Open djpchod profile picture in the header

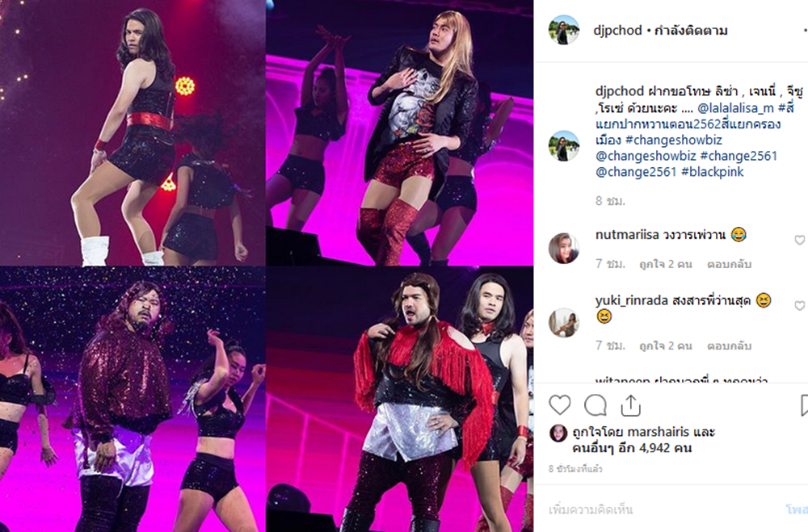coord(564,30)
